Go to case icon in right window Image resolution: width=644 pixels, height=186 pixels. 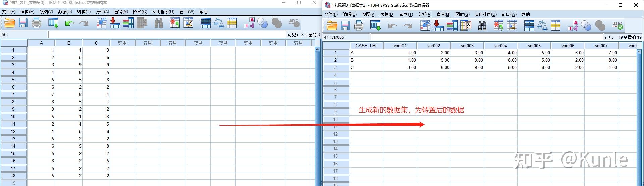point(425,26)
